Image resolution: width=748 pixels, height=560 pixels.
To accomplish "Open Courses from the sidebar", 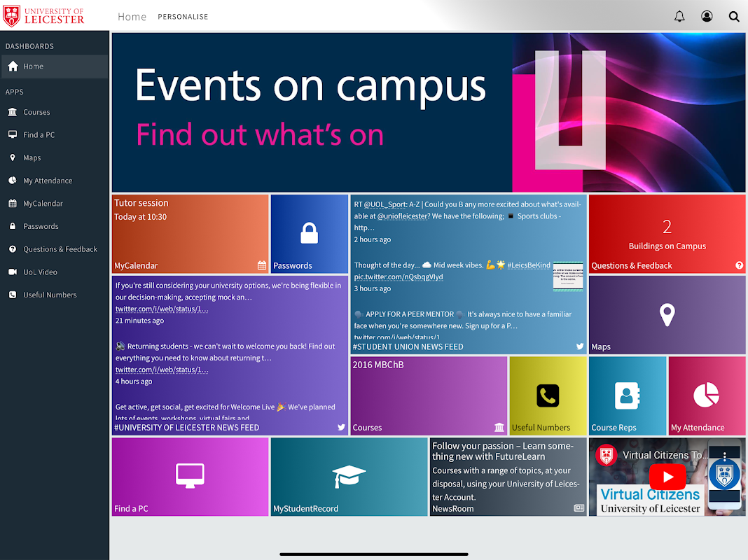I will tap(55, 112).
